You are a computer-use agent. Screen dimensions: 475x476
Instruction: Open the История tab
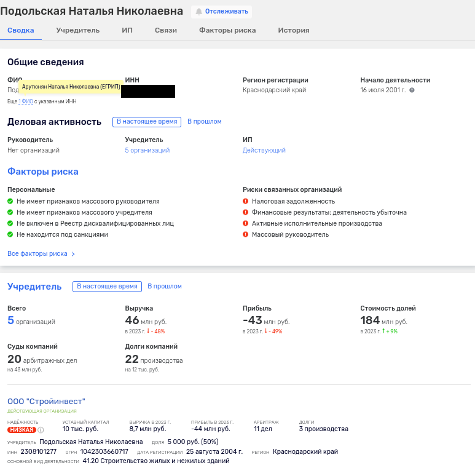coord(293,30)
